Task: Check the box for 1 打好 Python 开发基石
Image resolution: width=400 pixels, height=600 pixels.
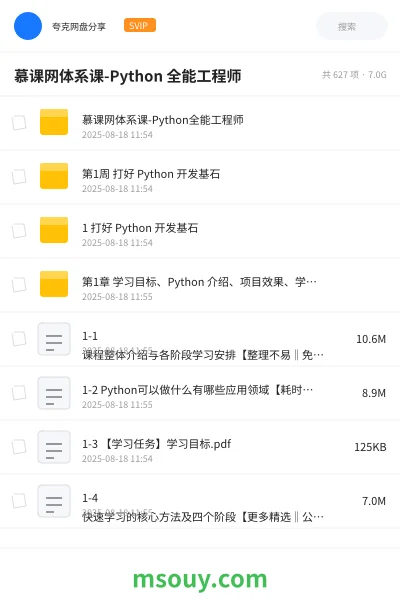Action: pyautogui.click(x=19, y=231)
